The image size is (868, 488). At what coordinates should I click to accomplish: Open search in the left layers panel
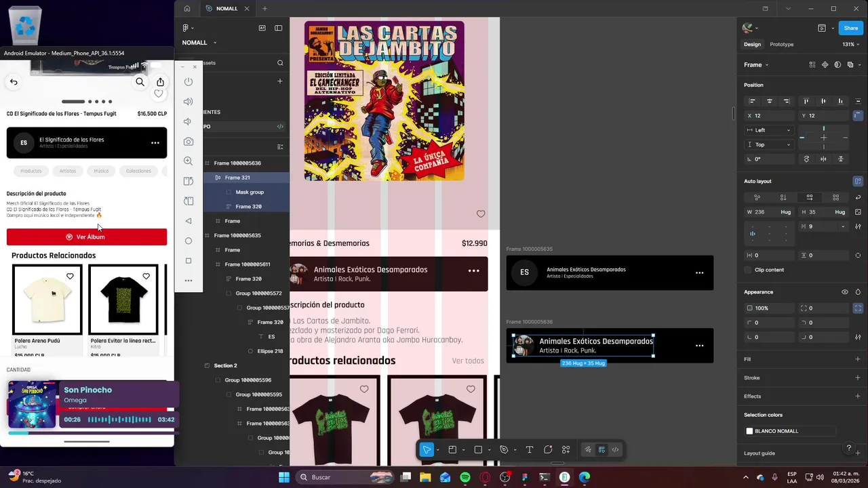tap(280, 62)
